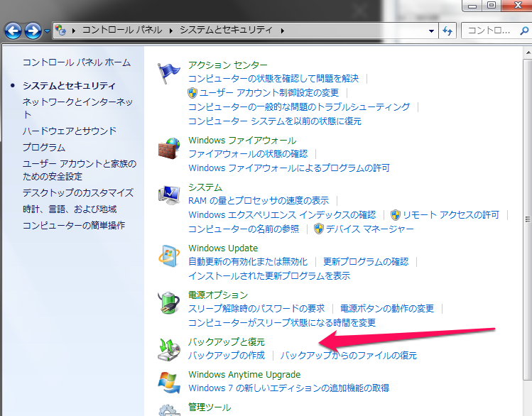The width and height of the screenshot is (532, 416).
Task: Open スリープ解除時のパスワードの要求 link
Action: 256,309
